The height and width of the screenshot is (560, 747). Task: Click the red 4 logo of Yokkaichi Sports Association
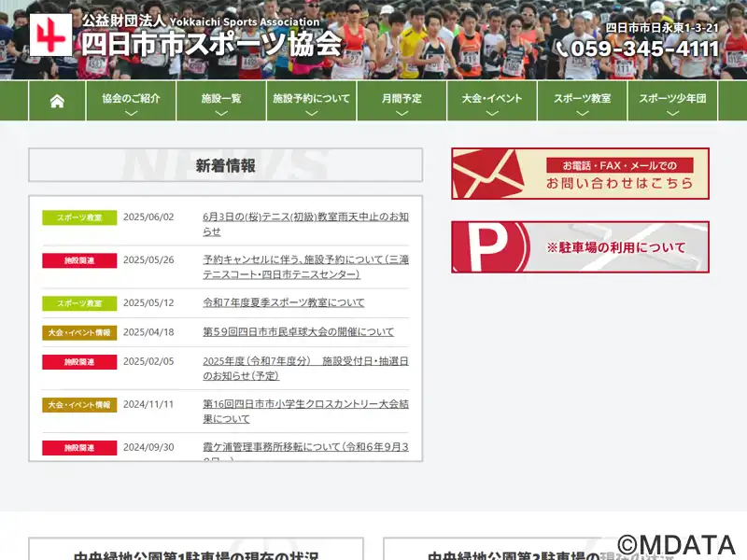51,35
